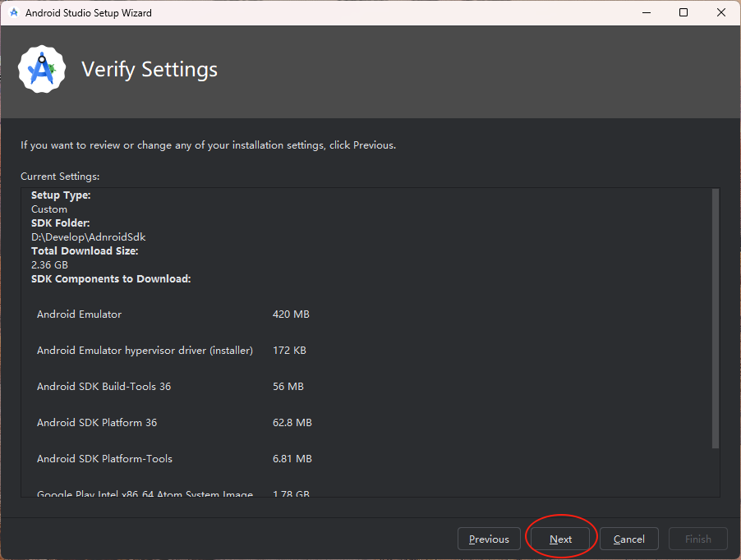
Task: Click the SDK Components to Download heading
Action: (111, 278)
